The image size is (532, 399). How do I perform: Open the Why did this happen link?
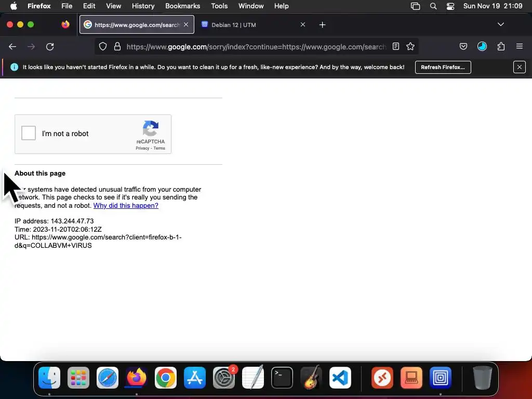(126, 206)
